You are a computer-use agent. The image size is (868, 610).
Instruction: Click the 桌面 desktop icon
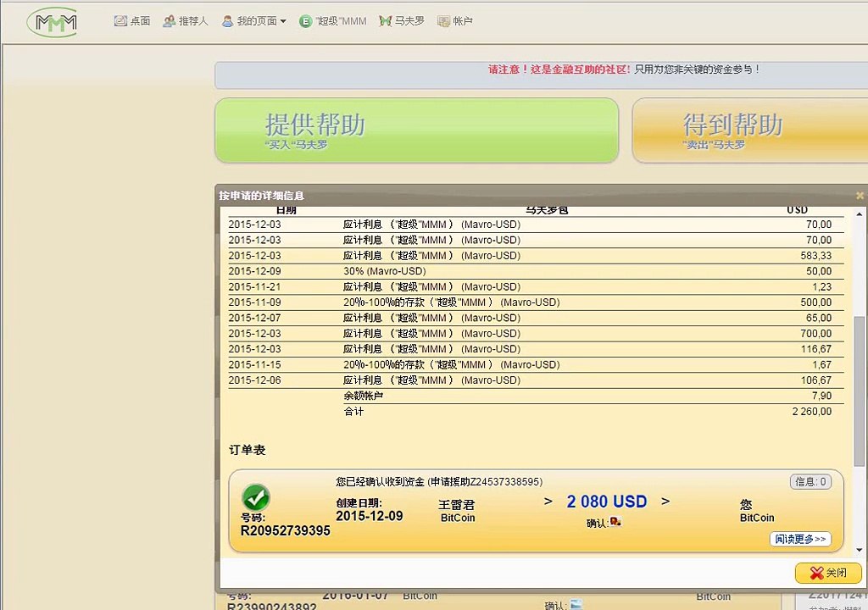pos(120,21)
